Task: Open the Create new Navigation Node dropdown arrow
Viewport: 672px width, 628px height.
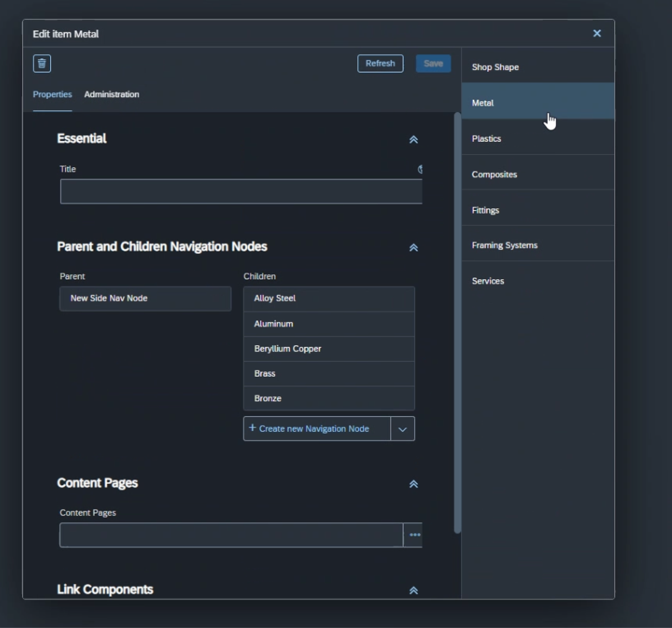Action: click(x=402, y=429)
